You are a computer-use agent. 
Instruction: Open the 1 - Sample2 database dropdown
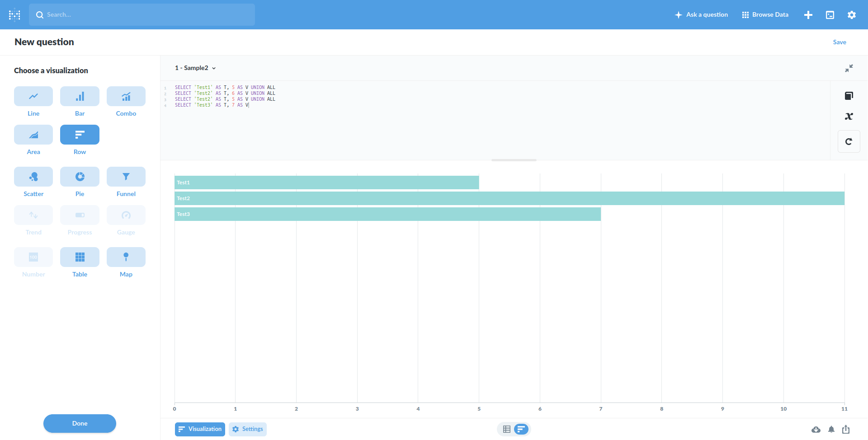pyautogui.click(x=195, y=68)
